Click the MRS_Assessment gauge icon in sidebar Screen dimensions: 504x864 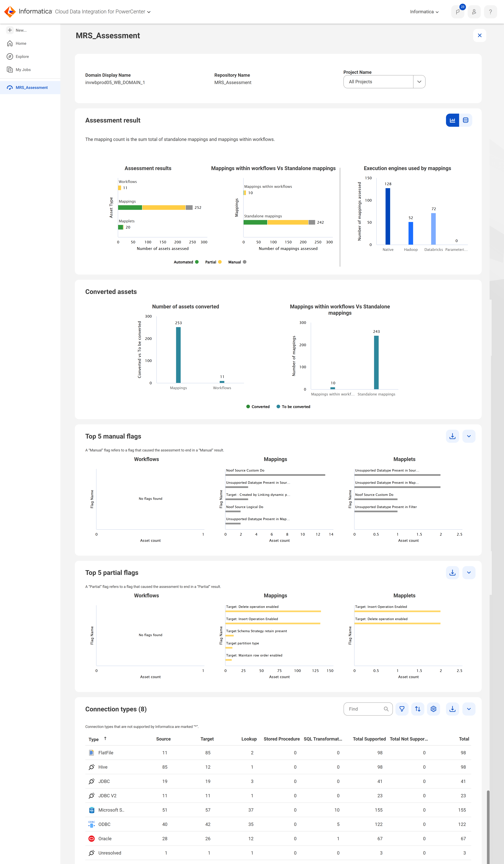[x=10, y=87]
